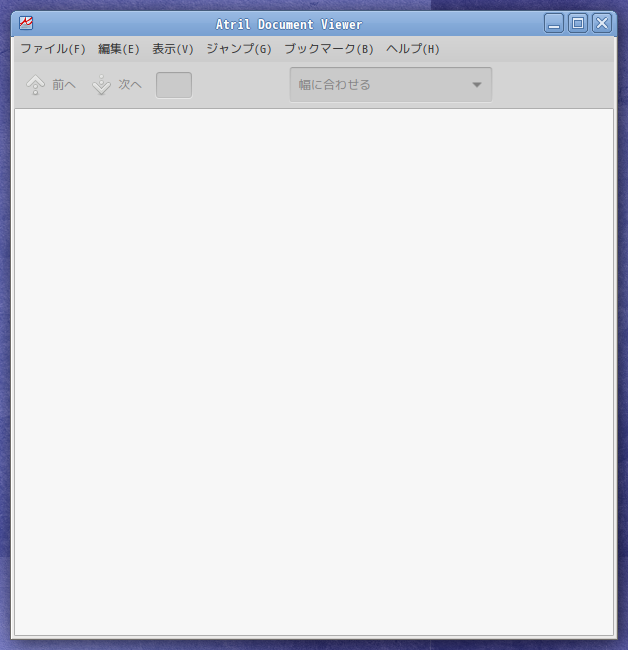Click the 次へ label in the toolbar
This screenshot has height=650, width=628.
pos(130,85)
